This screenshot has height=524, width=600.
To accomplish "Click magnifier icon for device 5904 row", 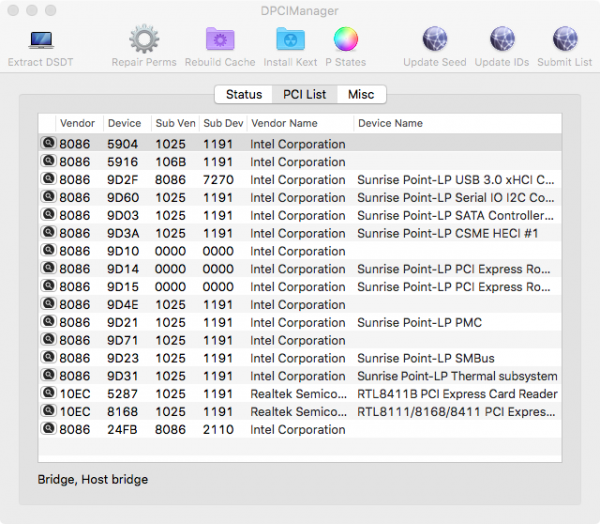I will [x=47, y=144].
